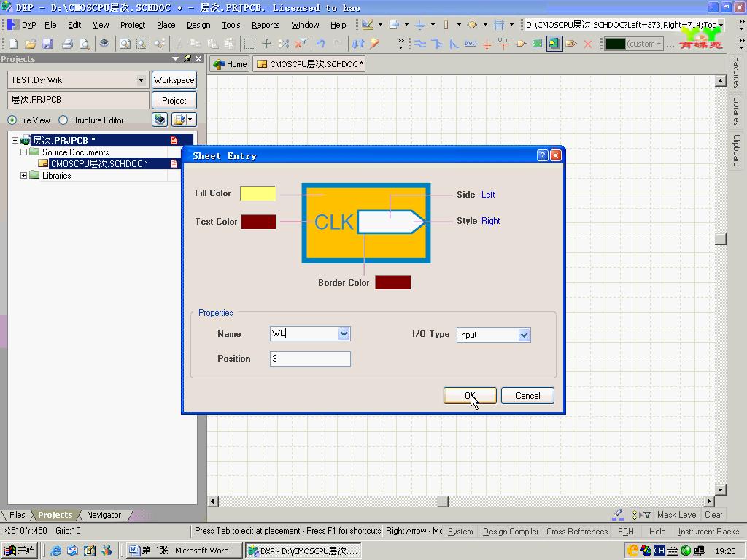Expand the TEST.DsnWrk workspace dropdown
The width and height of the screenshot is (747, 560).
141,80
